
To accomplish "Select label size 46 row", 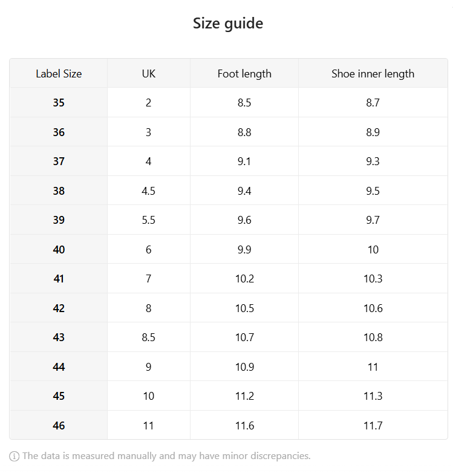I will pyautogui.click(x=229, y=425).
